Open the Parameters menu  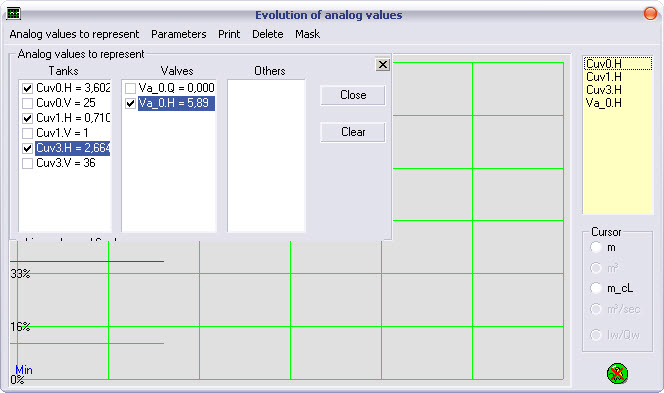pos(179,34)
